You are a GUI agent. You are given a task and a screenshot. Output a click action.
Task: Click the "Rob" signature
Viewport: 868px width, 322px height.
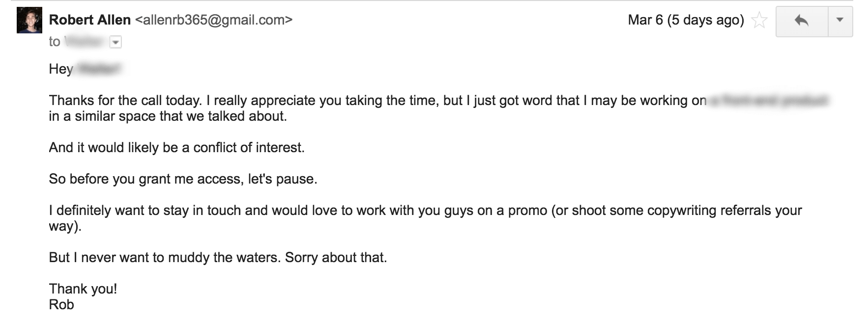pos(61,305)
